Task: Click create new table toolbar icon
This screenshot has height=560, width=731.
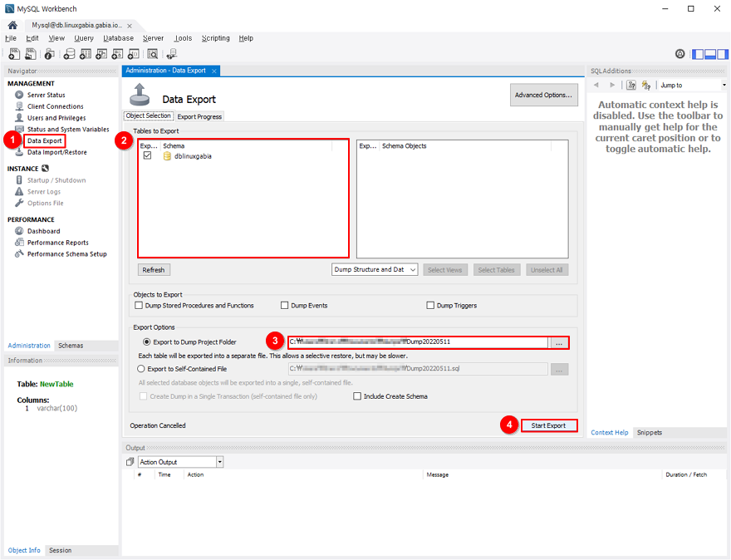Action: click(x=86, y=54)
